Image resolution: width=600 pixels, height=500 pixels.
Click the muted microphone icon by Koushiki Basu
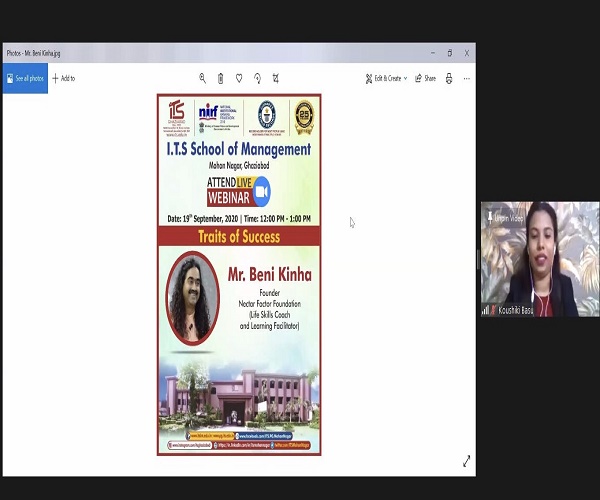click(493, 310)
